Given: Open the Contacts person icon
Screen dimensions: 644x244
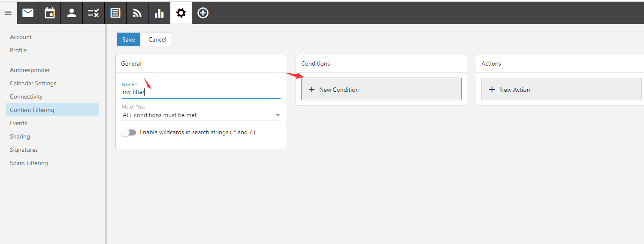Looking at the screenshot, I should pos(72,13).
